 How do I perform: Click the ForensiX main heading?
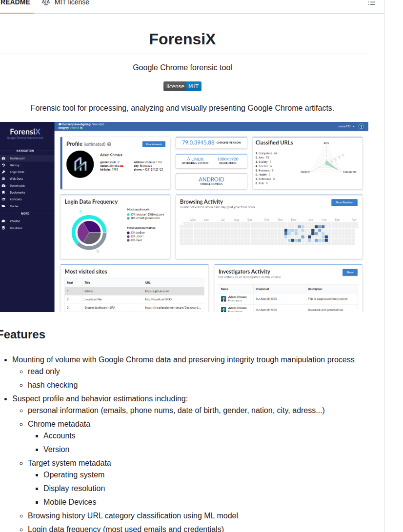tap(182, 39)
